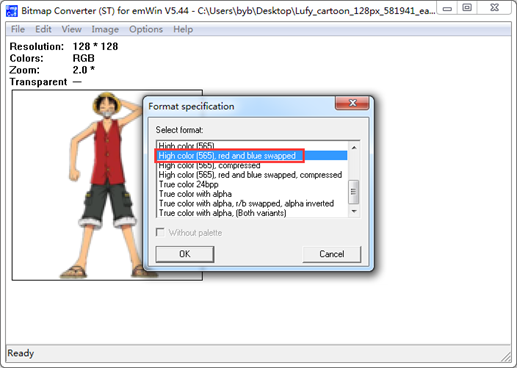Open the Image menu
The width and height of the screenshot is (517, 368).
click(105, 29)
